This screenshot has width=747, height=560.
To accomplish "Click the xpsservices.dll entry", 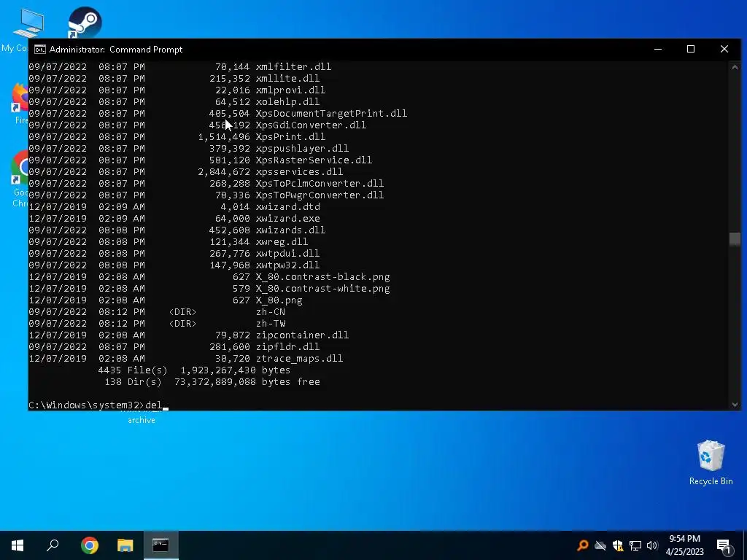I will [x=299, y=171].
